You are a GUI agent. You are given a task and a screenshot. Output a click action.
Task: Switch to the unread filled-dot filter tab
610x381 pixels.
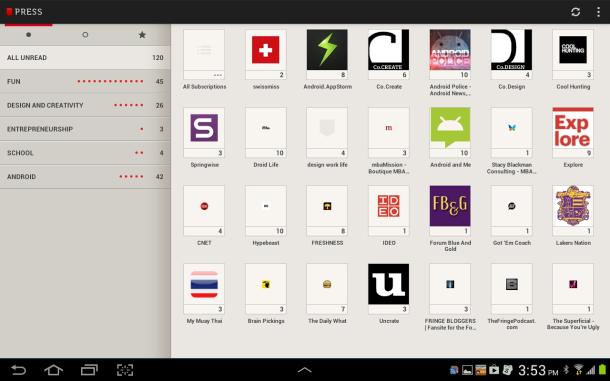click(x=28, y=35)
